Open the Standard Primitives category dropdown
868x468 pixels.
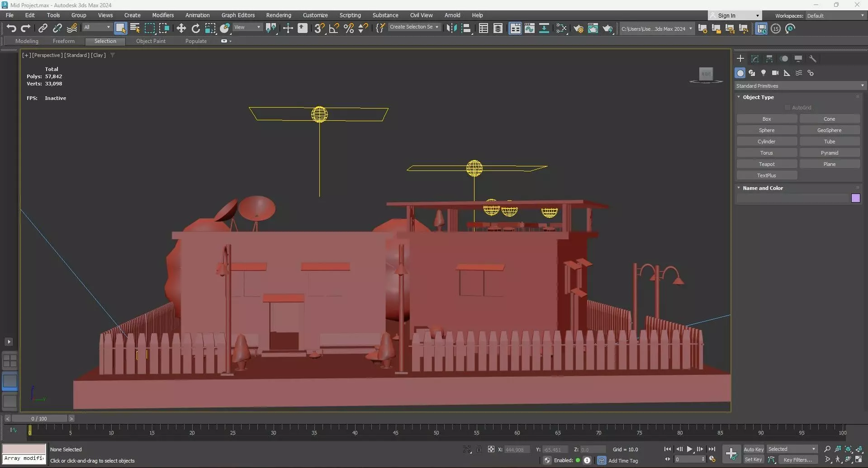800,86
